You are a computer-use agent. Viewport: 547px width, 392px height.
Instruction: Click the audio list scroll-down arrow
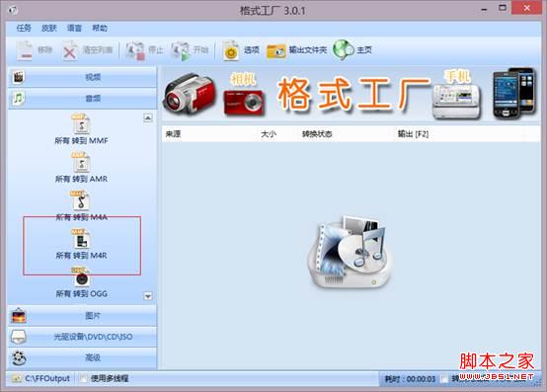[x=148, y=296]
